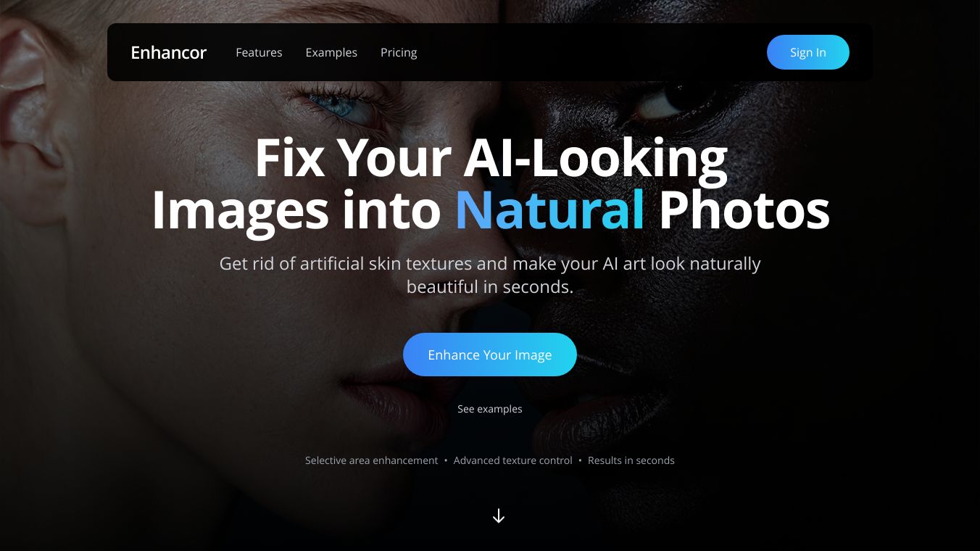Open the Enhancor logo home link

coord(168,52)
